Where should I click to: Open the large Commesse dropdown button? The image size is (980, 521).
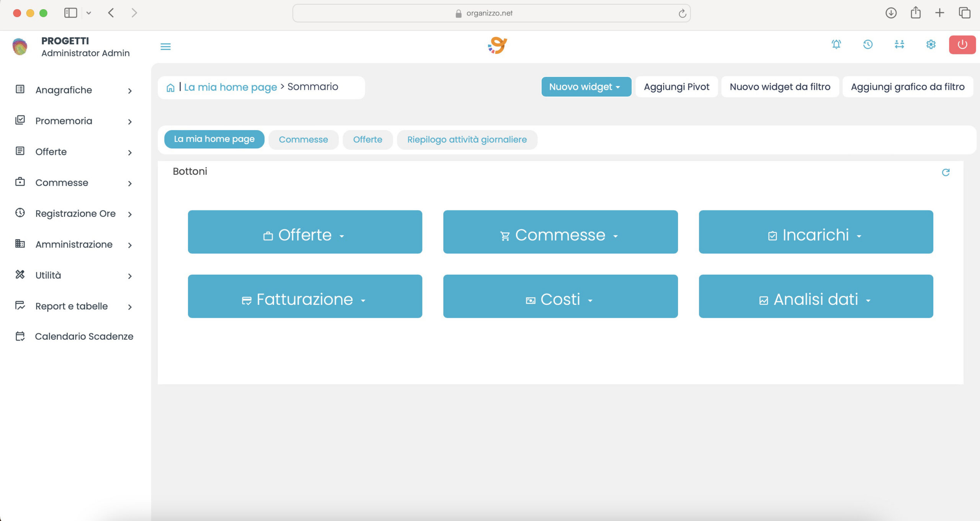click(x=560, y=232)
